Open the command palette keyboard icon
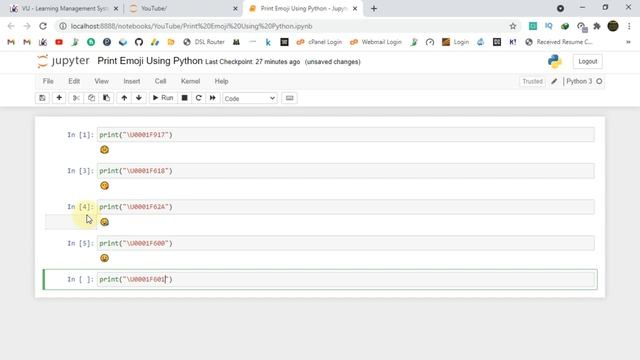The height and width of the screenshot is (360, 640). coord(289,98)
